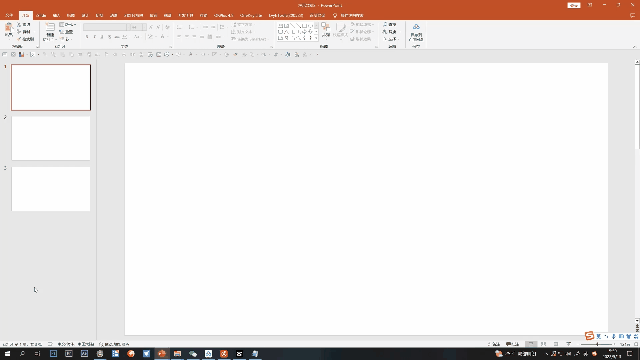The height and width of the screenshot is (360, 640).
Task: Click the Paste button in the ribbon
Action: pos(8,31)
